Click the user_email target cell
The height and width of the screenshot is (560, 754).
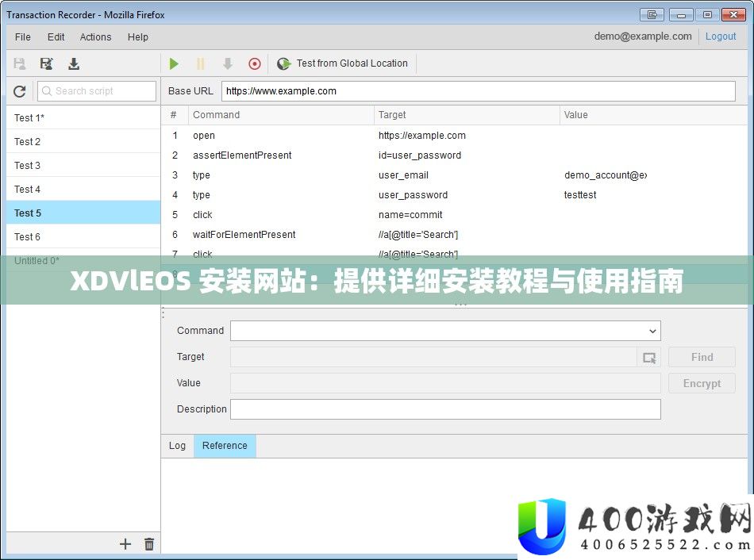pyautogui.click(x=403, y=175)
